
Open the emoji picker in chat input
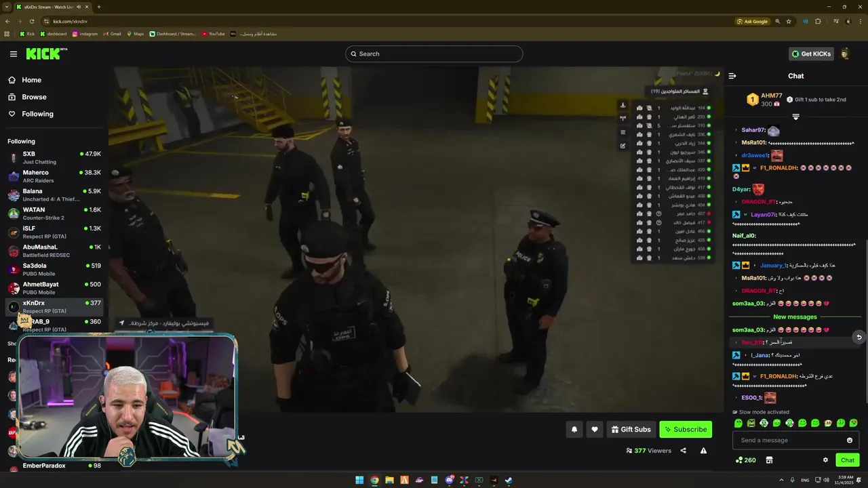point(850,440)
